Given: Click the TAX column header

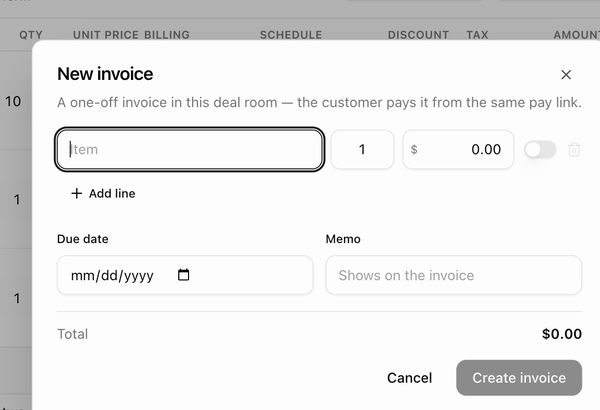Looking at the screenshot, I should pyautogui.click(x=477, y=35).
